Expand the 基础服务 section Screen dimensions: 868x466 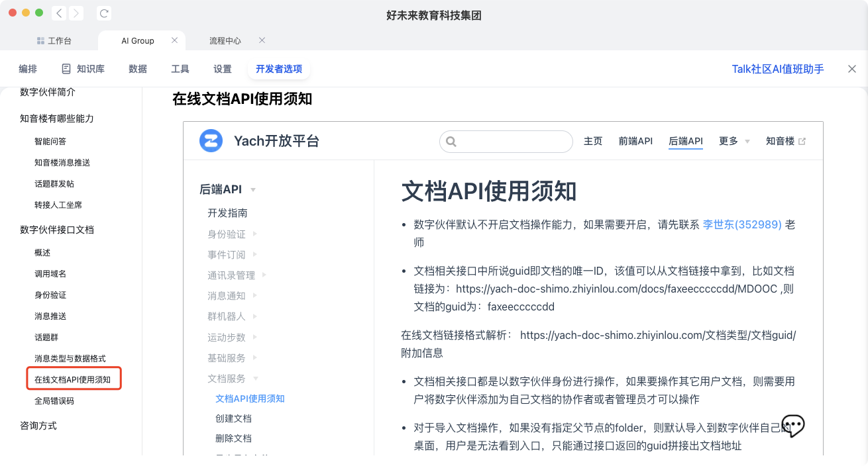tap(233, 358)
